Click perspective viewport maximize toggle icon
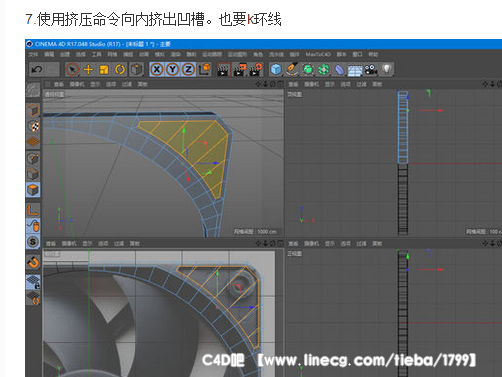Viewport: 502px width, 377px height. [x=281, y=84]
